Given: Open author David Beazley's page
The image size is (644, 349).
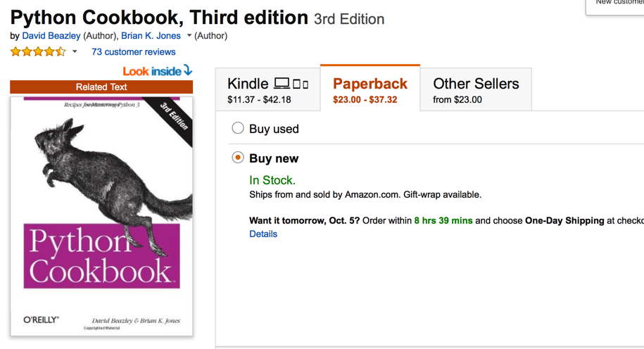Looking at the screenshot, I should click(x=51, y=36).
